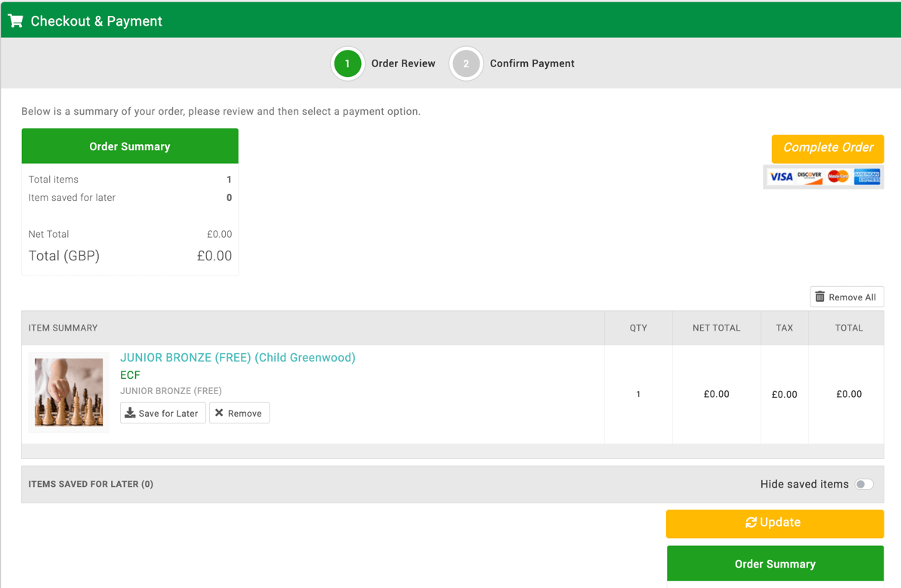Click the ITEMS SAVED FOR LATER (0) heading
Screen dimensions: 901x588
coord(91,484)
